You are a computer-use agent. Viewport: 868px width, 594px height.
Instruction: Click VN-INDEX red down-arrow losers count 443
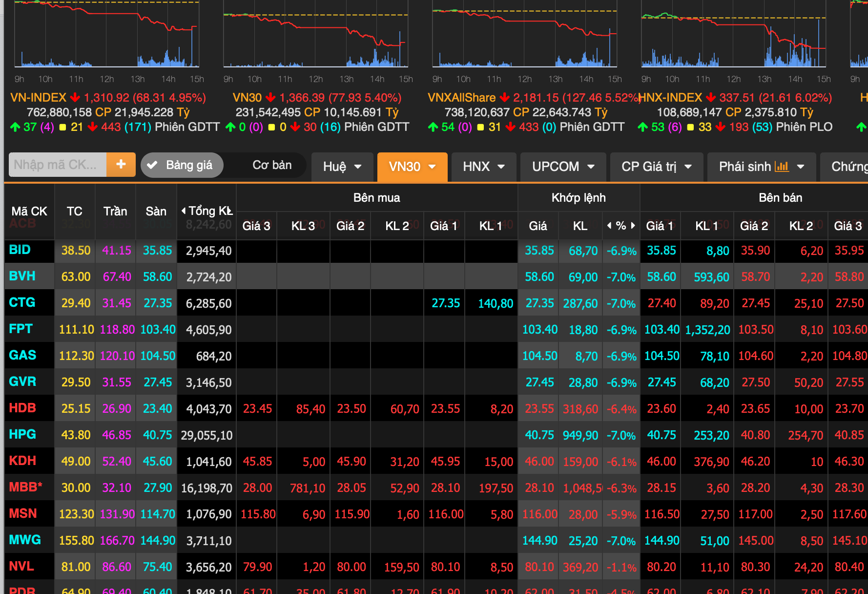click(103, 127)
